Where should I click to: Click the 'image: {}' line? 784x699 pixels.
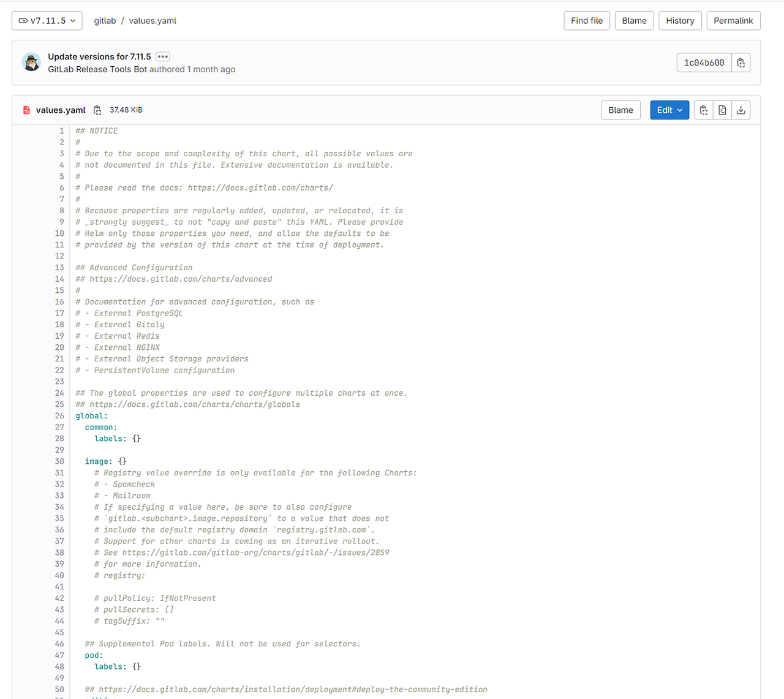click(106, 461)
